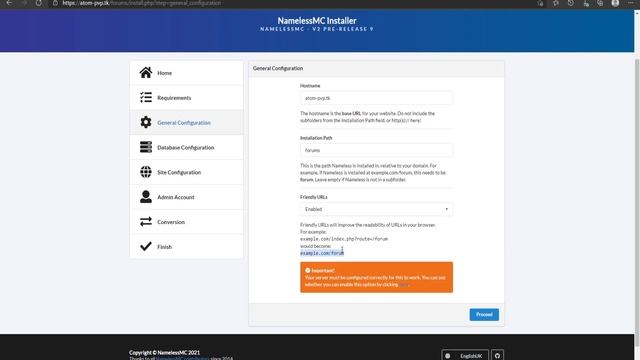Click the browser forward arrow
This screenshot has height=360, width=640.
pos(24,3)
